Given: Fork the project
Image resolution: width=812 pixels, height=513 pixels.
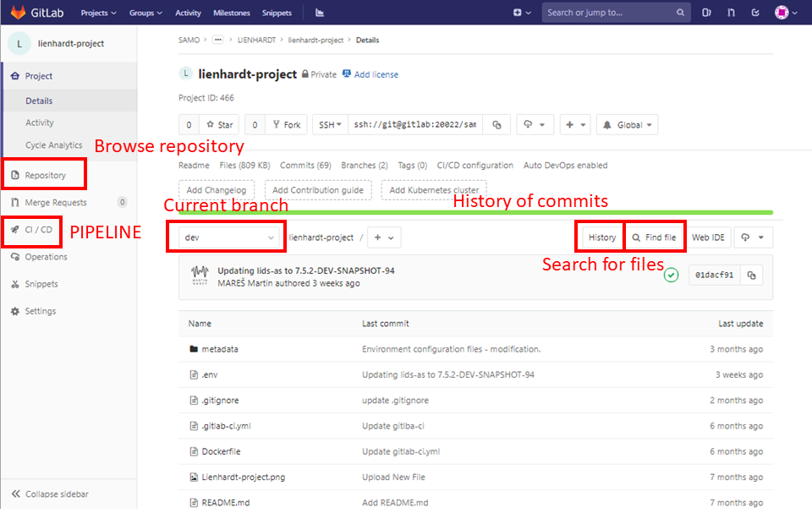Looking at the screenshot, I should click(287, 125).
